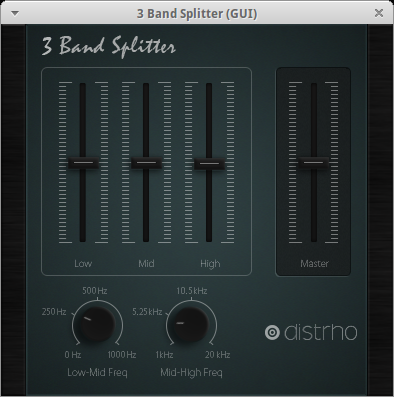This screenshot has width=394, height=397.
Task: Click the Mid band fader handle
Action: point(146,163)
